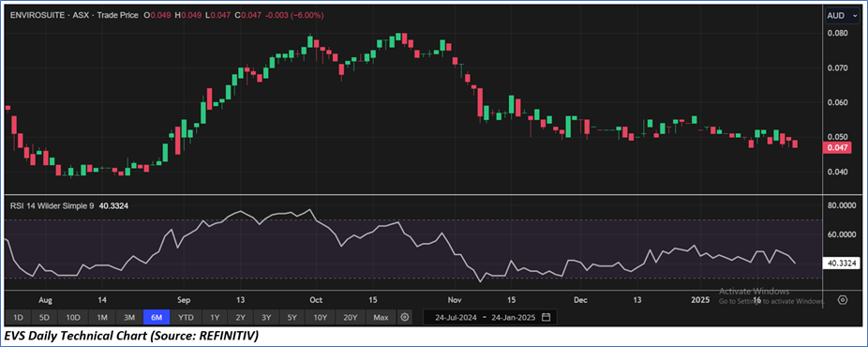Click the 0.080 price axis label
The width and height of the screenshot is (868, 347).
(838, 33)
